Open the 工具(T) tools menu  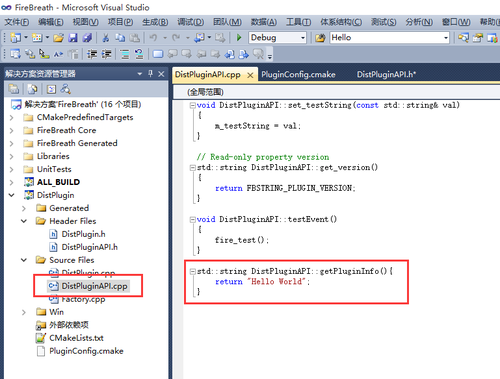(x=298, y=22)
